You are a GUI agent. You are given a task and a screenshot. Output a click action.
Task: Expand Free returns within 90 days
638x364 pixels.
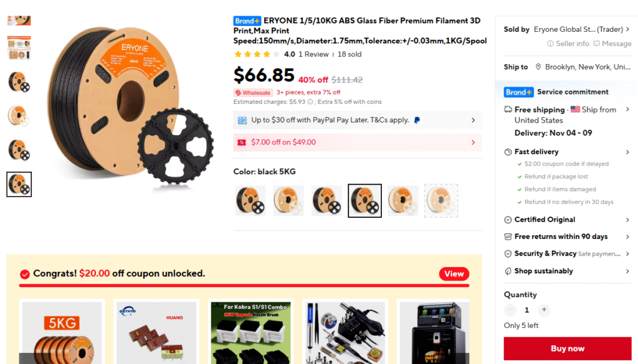[x=567, y=237]
